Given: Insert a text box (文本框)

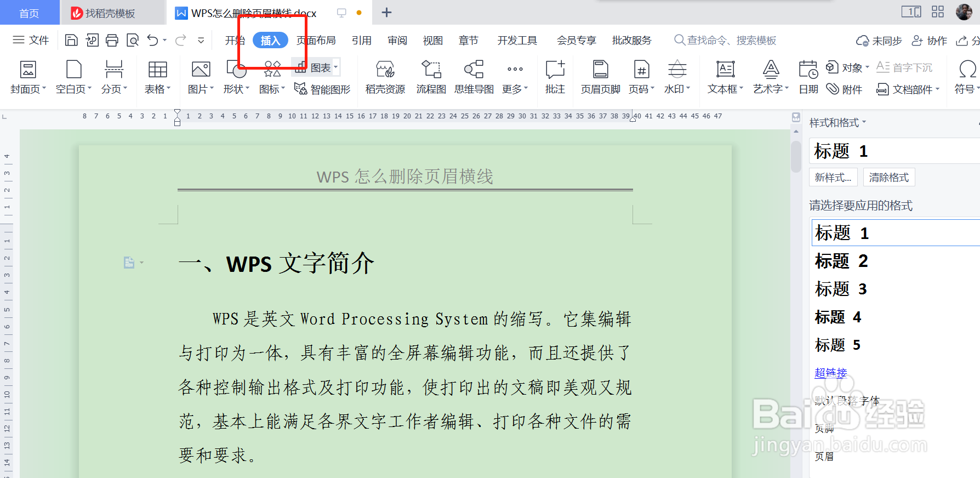Looking at the screenshot, I should point(725,77).
